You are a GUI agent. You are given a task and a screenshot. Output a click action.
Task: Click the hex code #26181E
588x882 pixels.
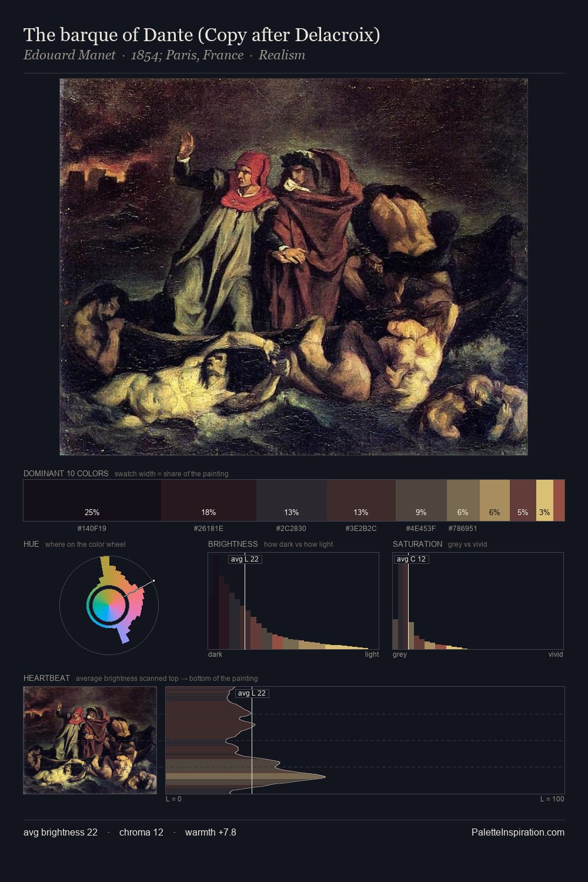209,529
